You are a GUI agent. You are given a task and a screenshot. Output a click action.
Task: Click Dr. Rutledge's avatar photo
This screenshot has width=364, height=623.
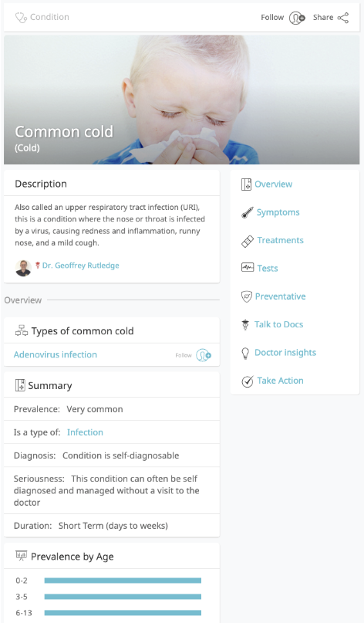[x=23, y=268]
